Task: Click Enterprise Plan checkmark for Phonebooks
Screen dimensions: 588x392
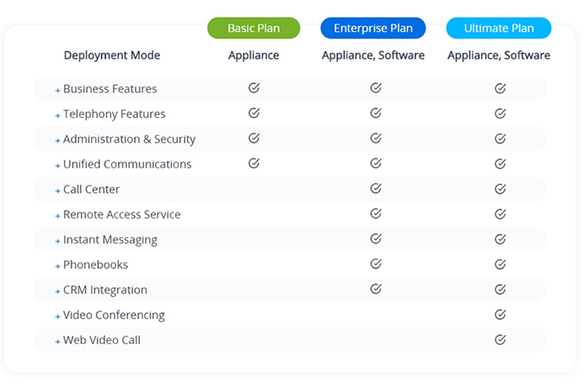Action: [x=376, y=263]
